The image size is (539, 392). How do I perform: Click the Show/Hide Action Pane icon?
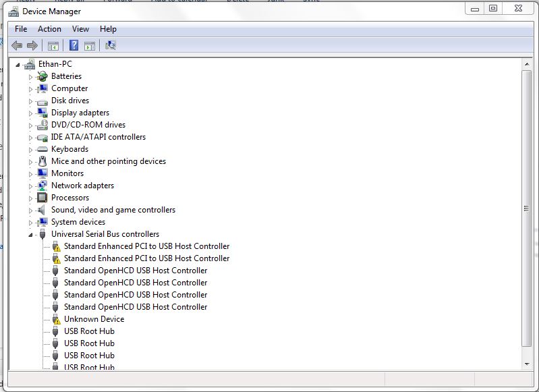[90, 45]
